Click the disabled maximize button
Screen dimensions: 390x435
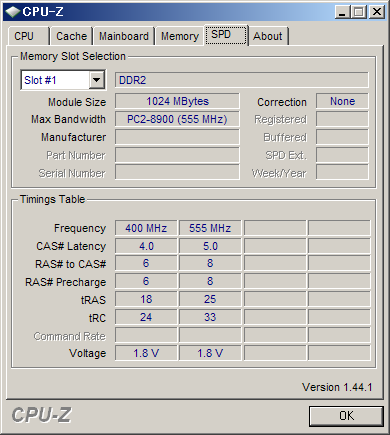tap(359, 12)
